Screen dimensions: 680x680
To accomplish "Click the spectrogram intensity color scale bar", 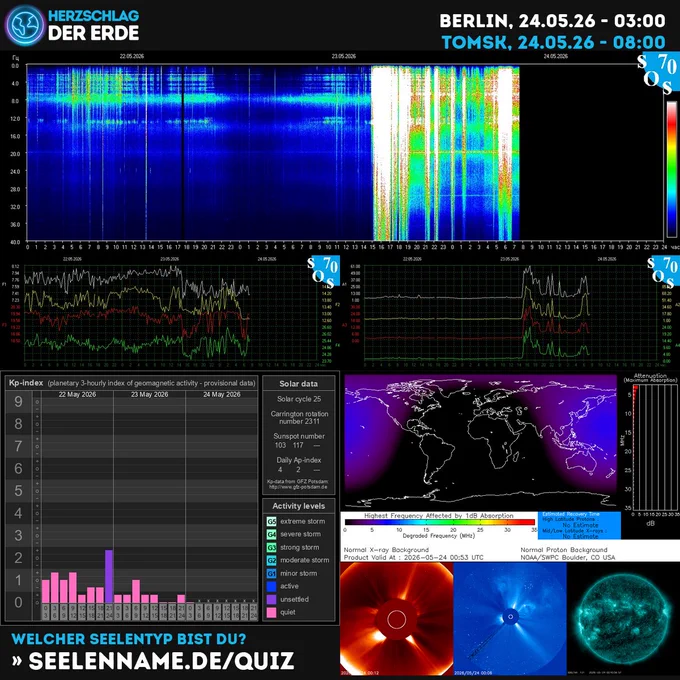I will 672,169.
